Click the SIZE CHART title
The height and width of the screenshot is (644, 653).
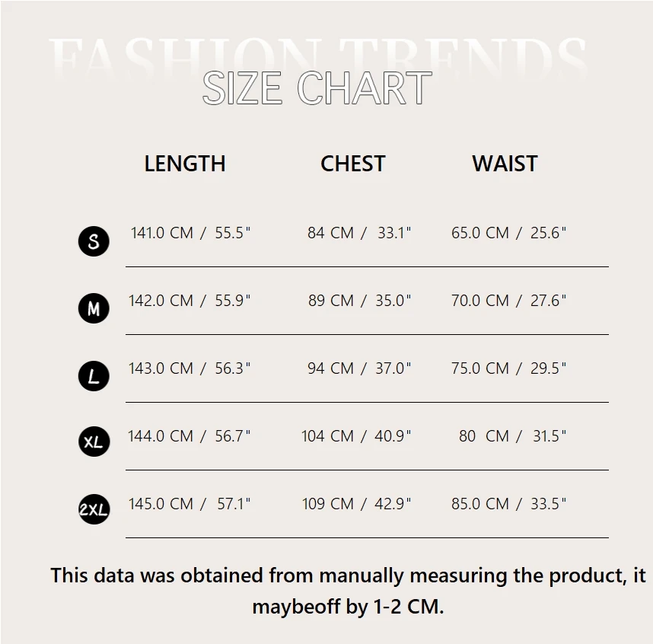317,88
